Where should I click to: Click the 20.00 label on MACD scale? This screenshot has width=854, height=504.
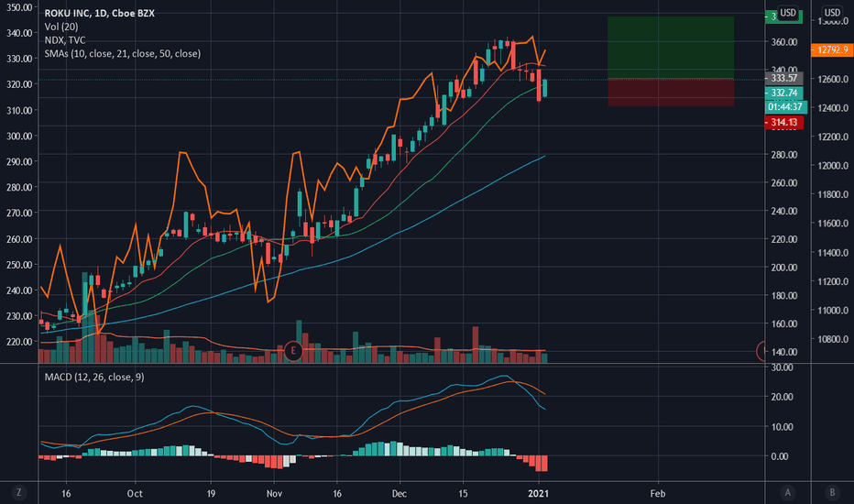[x=782, y=397]
